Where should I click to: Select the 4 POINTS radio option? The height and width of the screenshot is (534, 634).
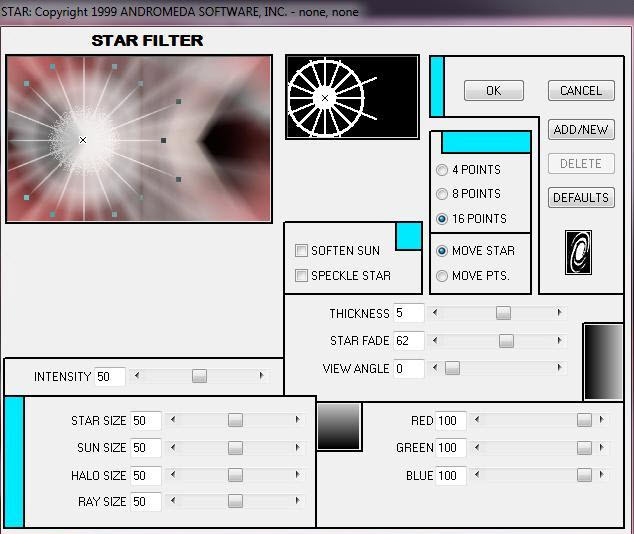[442, 170]
